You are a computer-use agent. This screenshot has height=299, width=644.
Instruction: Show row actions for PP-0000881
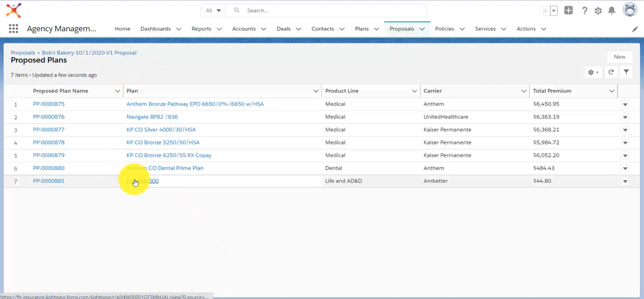pyautogui.click(x=625, y=182)
